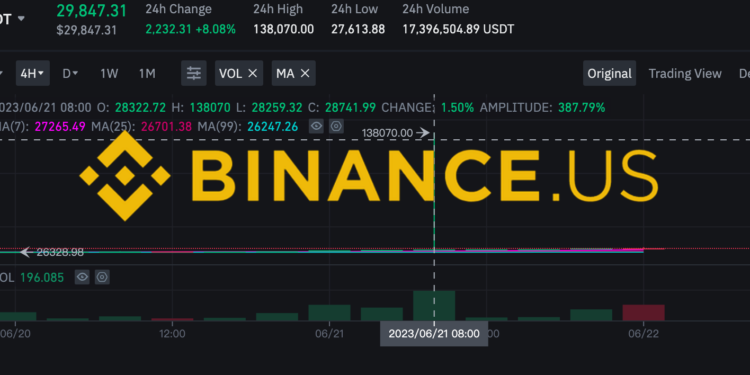
Task: Click the tallest green volume bar
Action: coord(434,306)
